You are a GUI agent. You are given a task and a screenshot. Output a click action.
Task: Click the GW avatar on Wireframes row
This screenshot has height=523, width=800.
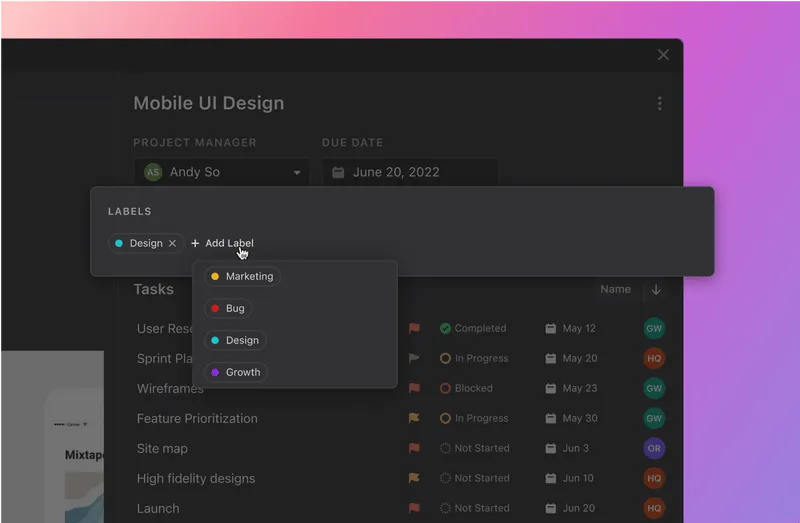click(x=654, y=388)
